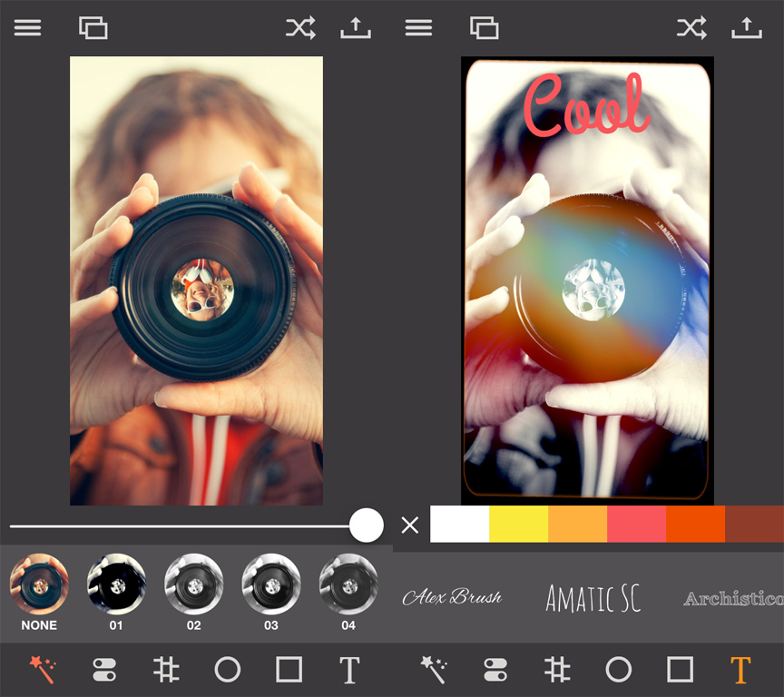
Task: Apply filter 01 thumbnail
Action: (116, 584)
